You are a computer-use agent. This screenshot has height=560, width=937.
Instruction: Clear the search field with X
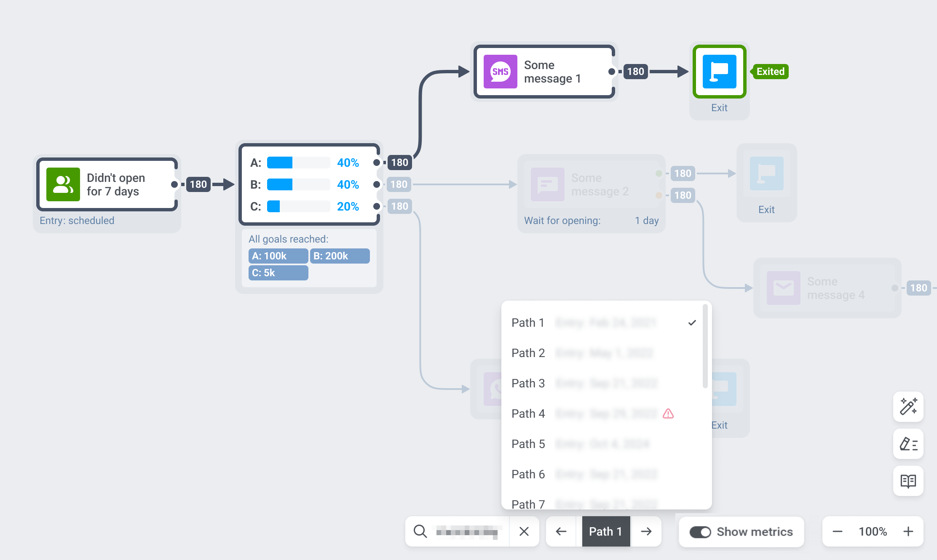pos(524,531)
